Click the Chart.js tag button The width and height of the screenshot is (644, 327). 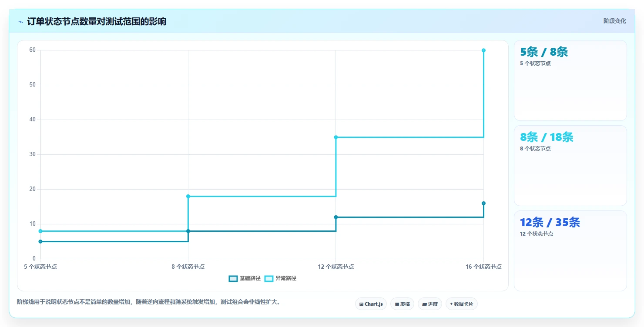(371, 304)
